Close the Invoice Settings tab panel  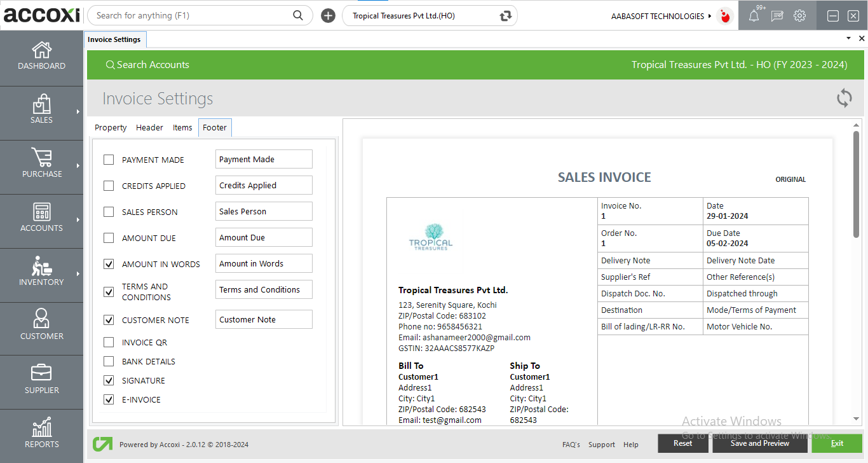coord(862,39)
